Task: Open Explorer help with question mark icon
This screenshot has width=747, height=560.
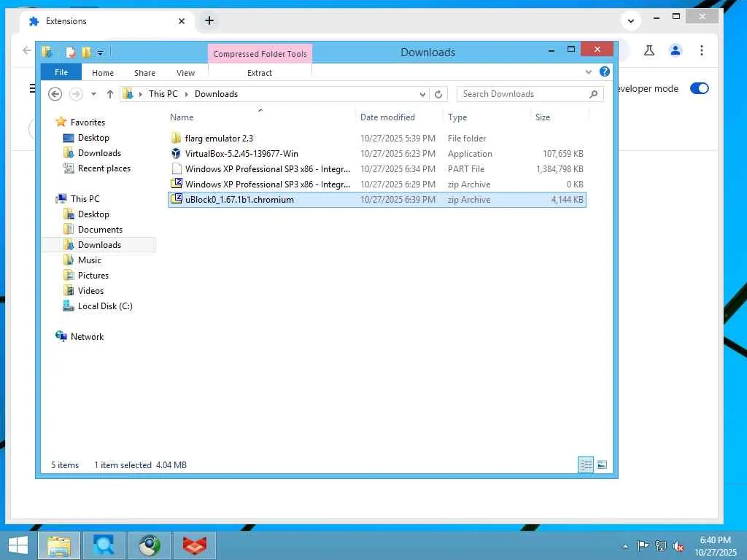Action: pyautogui.click(x=605, y=72)
